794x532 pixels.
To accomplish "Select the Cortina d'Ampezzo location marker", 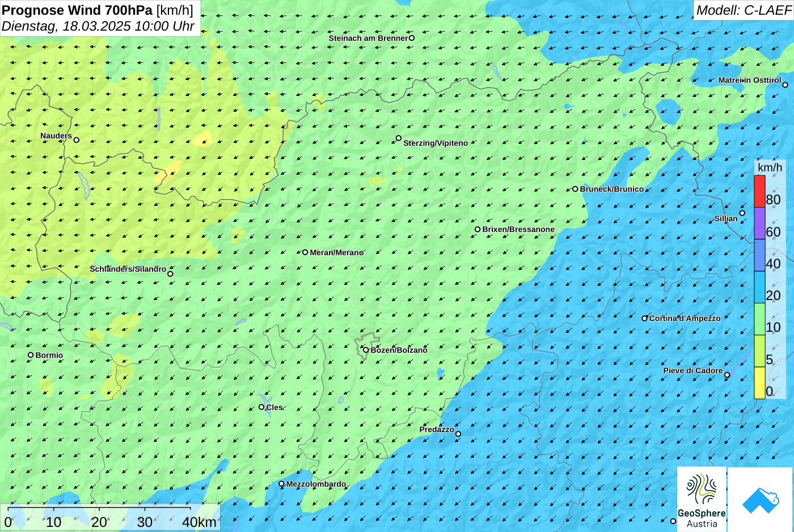I will (x=644, y=318).
